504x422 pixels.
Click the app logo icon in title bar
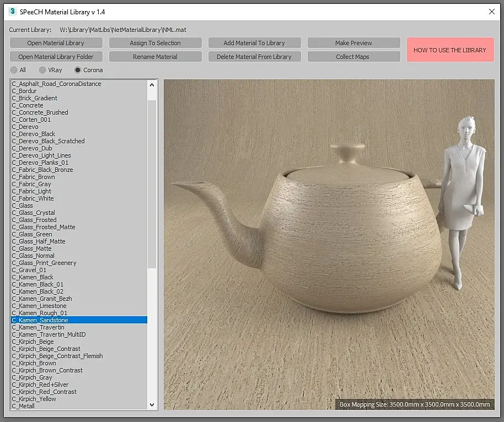(x=12, y=11)
